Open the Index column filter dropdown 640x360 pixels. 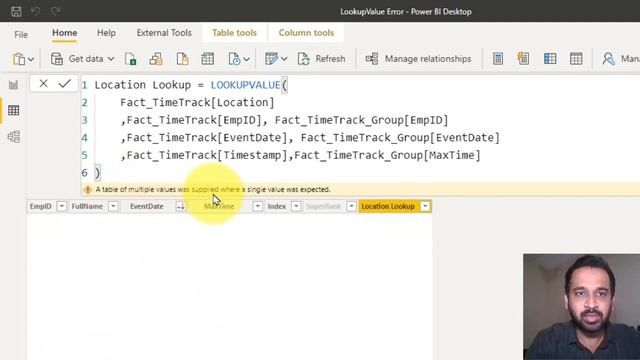point(296,207)
